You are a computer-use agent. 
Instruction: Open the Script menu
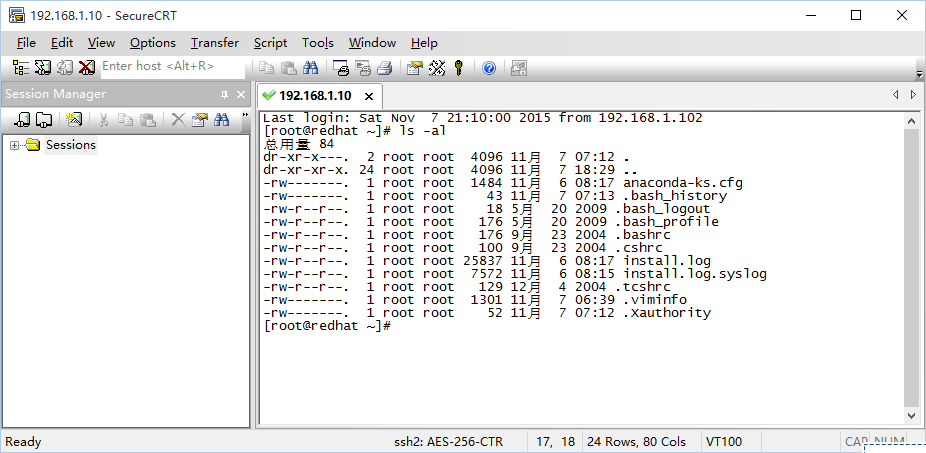(270, 42)
